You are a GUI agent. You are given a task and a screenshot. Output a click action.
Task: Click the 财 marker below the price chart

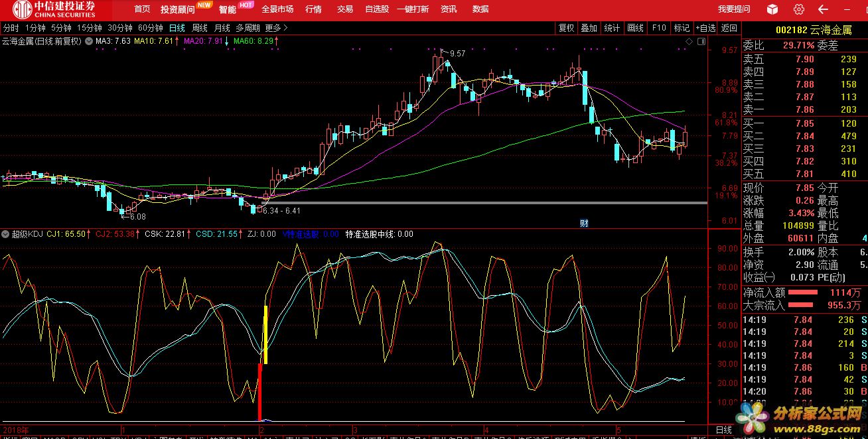[585, 223]
